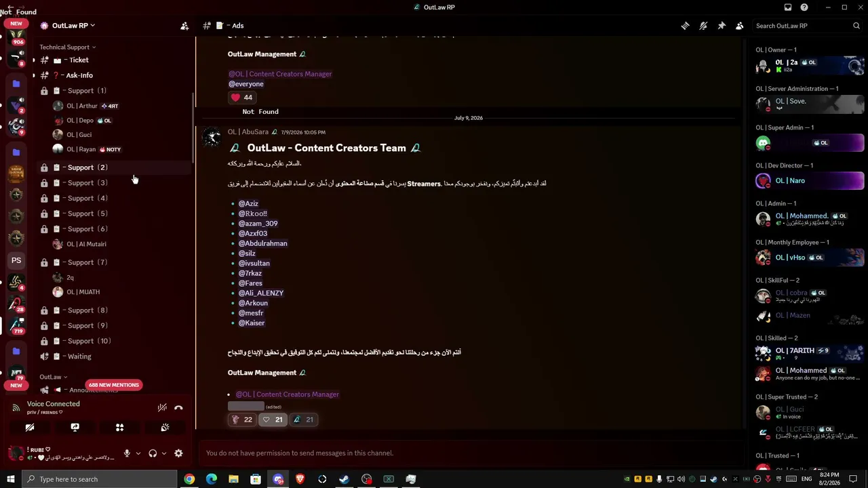
Task: Open server with 719 unread badge
Action: click(x=16, y=326)
